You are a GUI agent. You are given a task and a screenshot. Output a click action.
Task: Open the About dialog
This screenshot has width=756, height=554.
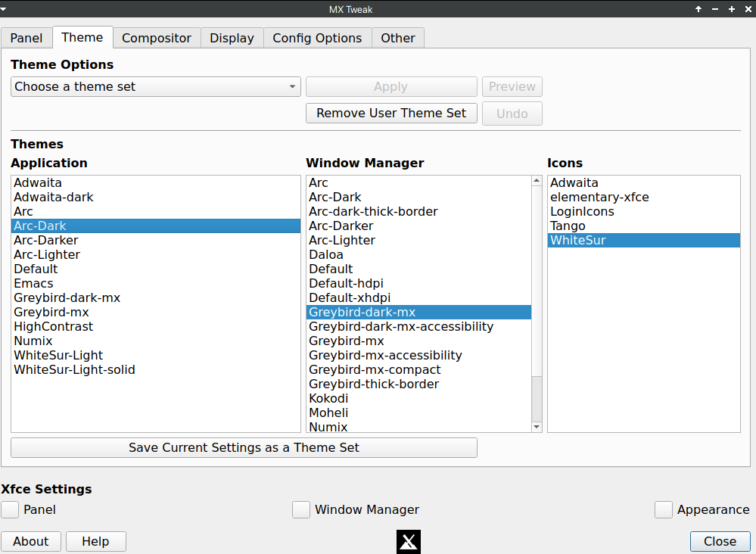coord(31,541)
